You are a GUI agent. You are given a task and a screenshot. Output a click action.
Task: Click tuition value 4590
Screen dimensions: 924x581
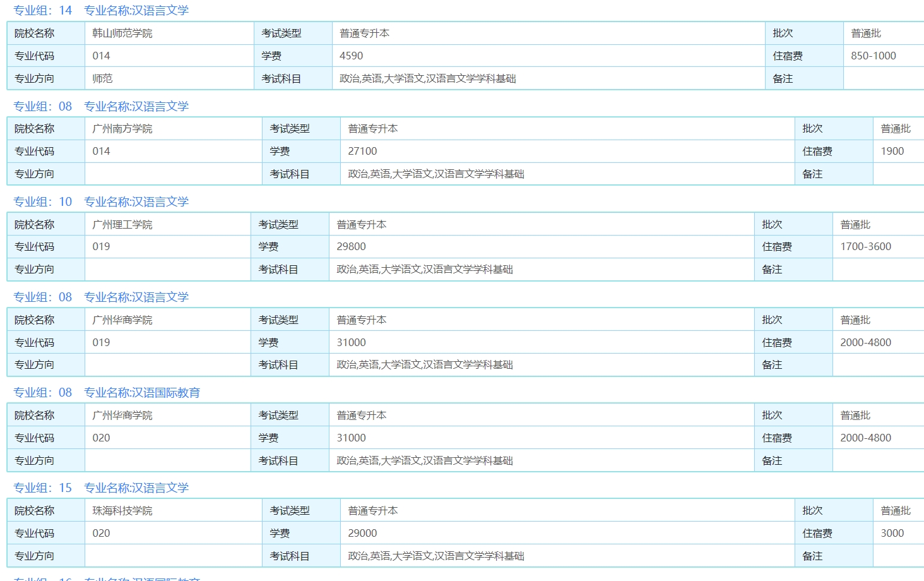[351, 56]
